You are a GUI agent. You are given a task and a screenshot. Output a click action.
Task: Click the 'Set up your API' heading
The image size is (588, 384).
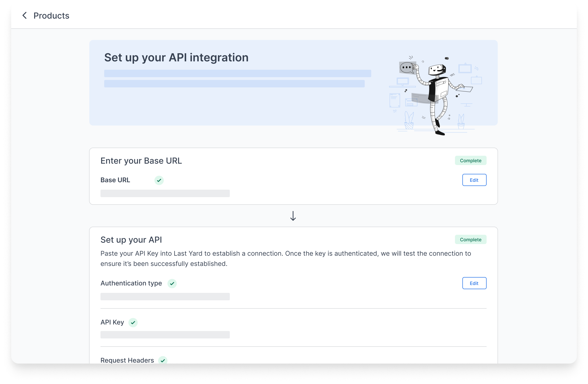click(x=131, y=240)
